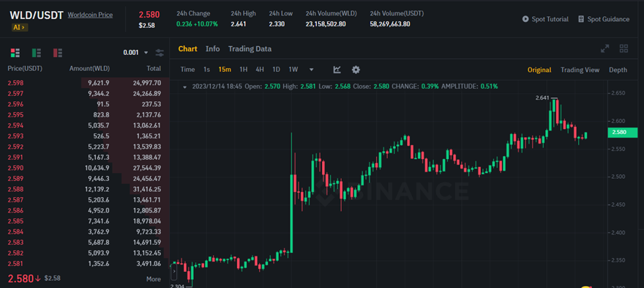Select the 2.582 ask price
This screenshot has width=644, height=288.
pyautogui.click(x=15, y=253)
